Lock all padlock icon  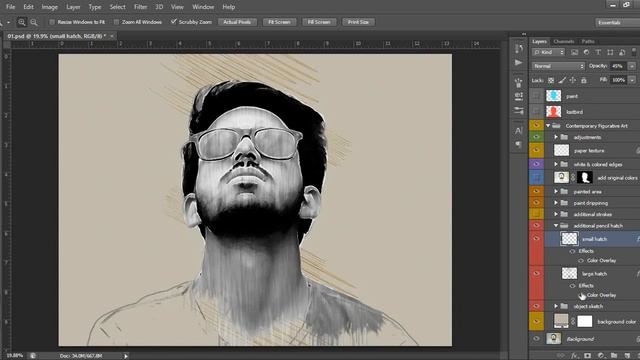point(584,80)
